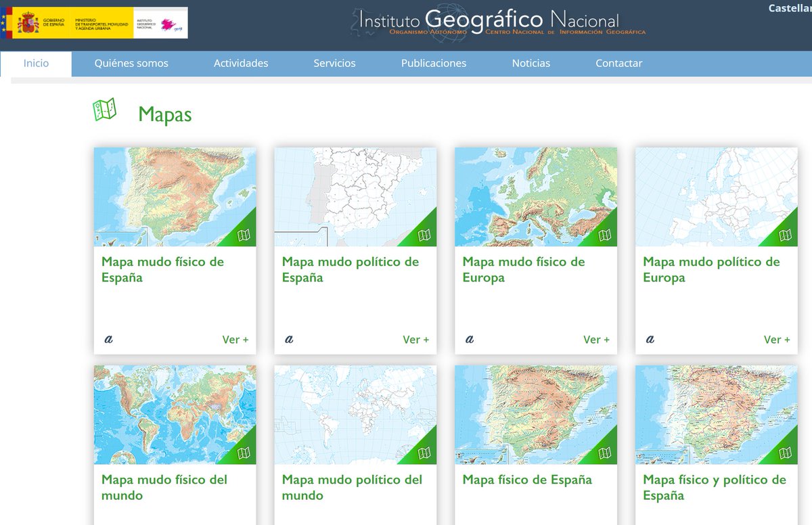Click map badge on Mapa mudo político de España
Screen dimensions: 812x525
425,235
